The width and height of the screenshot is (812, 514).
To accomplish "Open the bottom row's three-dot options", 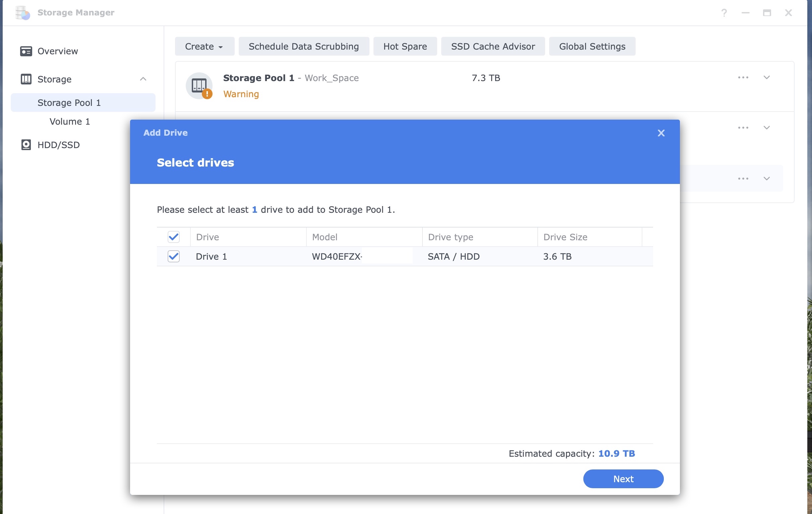I will coord(743,179).
